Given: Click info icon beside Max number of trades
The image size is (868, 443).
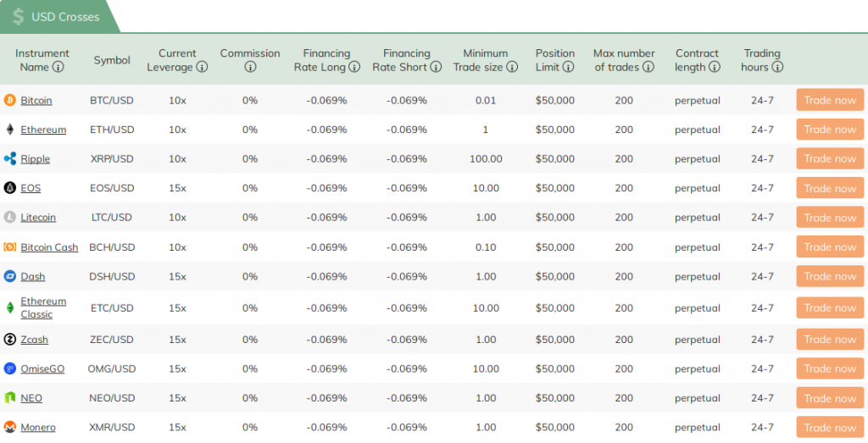Looking at the screenshot, I should 648,68.
